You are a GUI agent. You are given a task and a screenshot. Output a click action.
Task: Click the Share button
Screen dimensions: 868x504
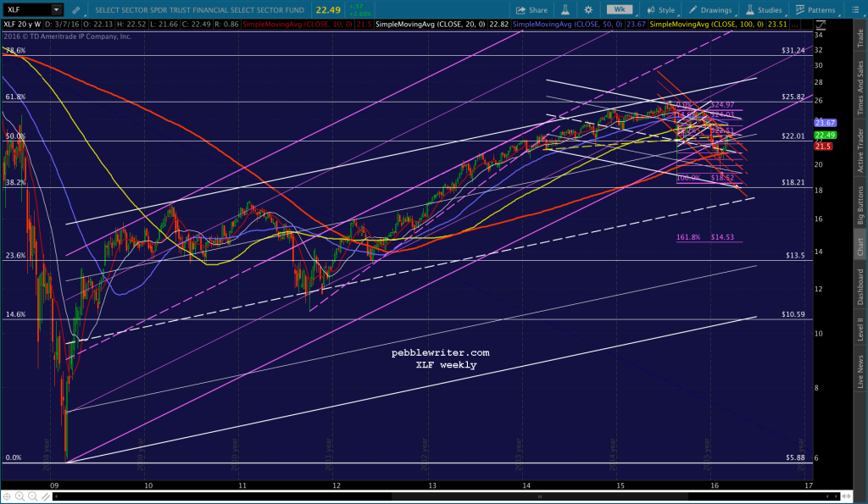[531, 10]
